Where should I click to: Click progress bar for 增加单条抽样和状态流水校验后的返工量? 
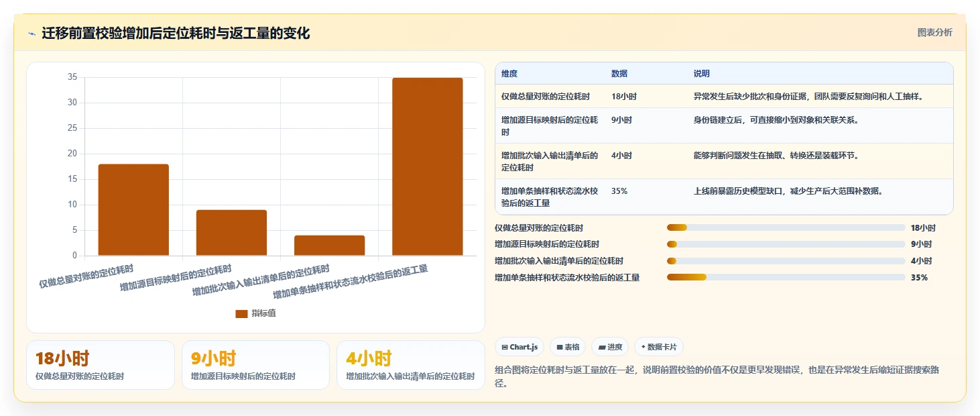point(786,278)
